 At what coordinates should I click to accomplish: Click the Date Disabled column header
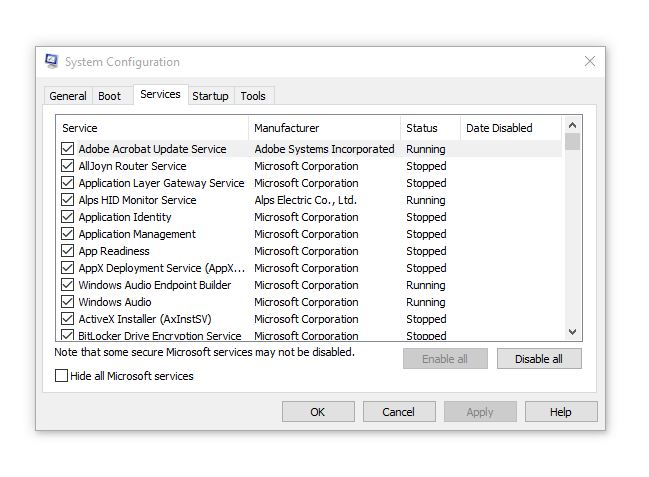(508, 128)
